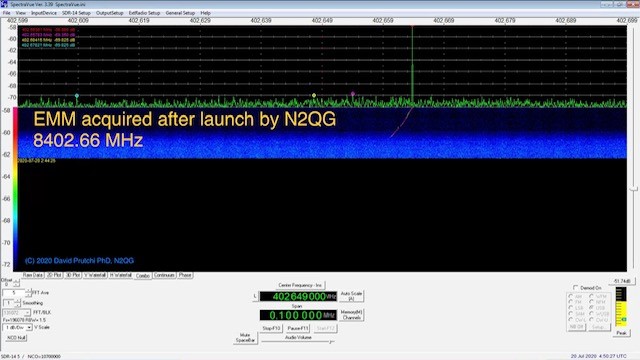Switch to the 2D Plot tab
The image size is (640, 360).
[54, 275]
